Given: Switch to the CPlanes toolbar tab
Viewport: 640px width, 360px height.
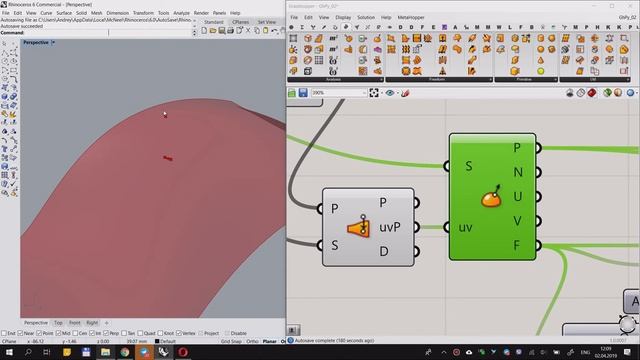Looking at the screenshot, I should [240, 22].
